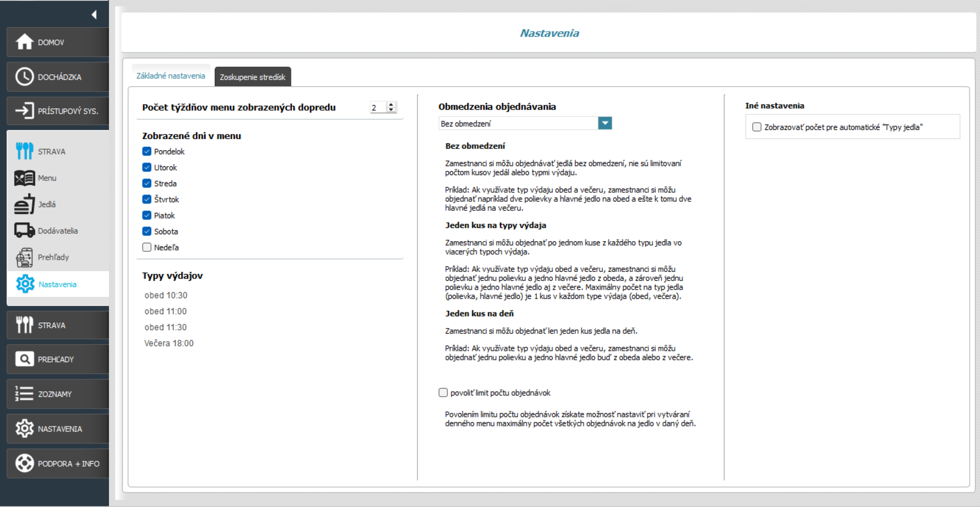This screenshot has width=980, height=507.
Task: Select the Večera 18:00 serving type
Action: coord(169,343)
